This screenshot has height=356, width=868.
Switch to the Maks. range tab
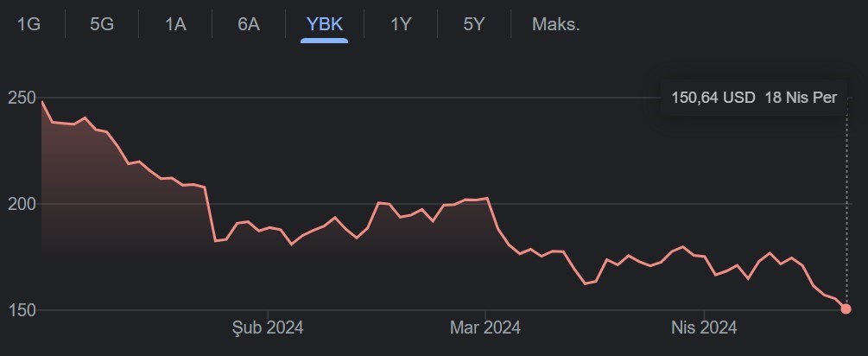(x=556, y=24)
